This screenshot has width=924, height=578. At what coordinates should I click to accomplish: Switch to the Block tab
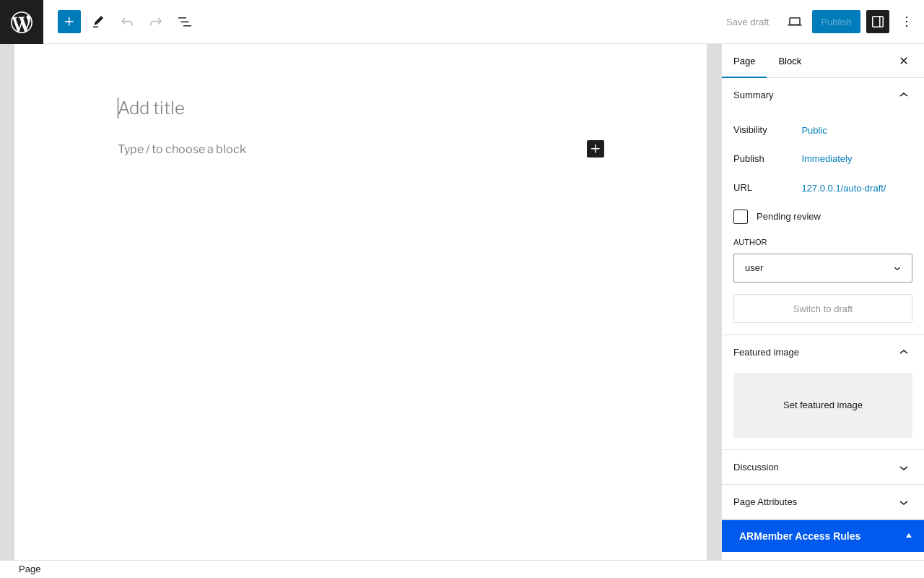790,61
